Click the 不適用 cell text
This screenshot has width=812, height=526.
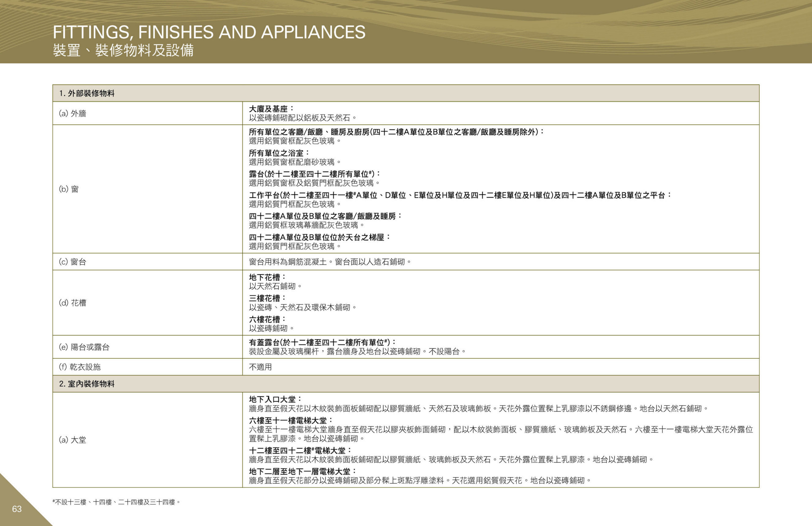tap(260, 367)
